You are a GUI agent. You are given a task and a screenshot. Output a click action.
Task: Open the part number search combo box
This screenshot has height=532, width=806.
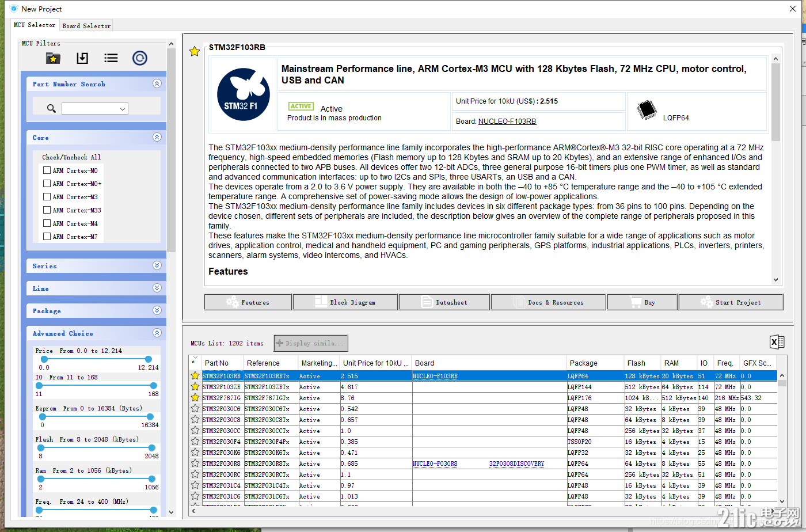(x=95, y=108)
